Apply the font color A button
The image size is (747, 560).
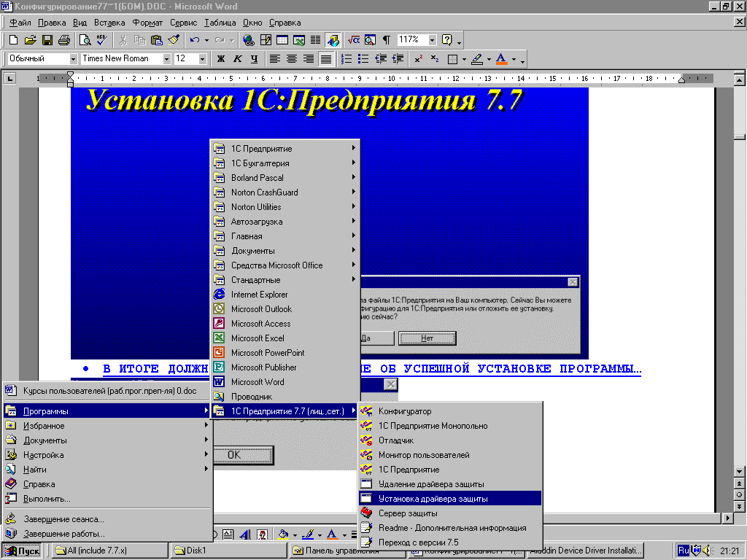(501, 59)
